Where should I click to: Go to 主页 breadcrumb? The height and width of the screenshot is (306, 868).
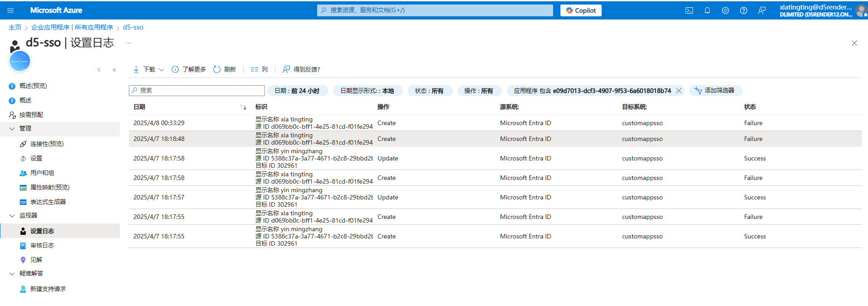click(15, 27)
